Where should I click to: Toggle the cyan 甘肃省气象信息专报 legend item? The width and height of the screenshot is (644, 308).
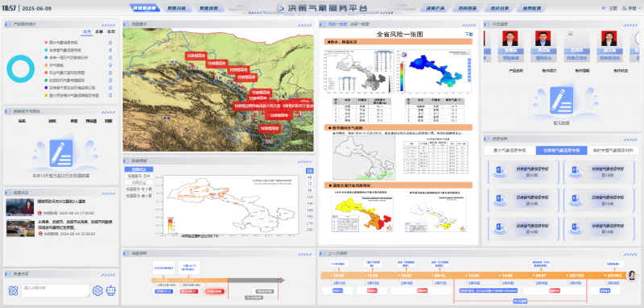pyautogui.click(x=62, y=50)
